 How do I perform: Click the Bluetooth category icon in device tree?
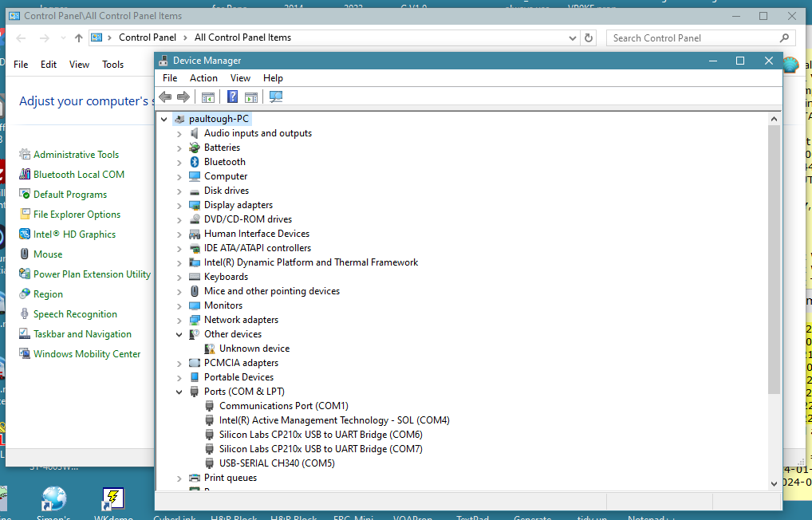[195, 162]
